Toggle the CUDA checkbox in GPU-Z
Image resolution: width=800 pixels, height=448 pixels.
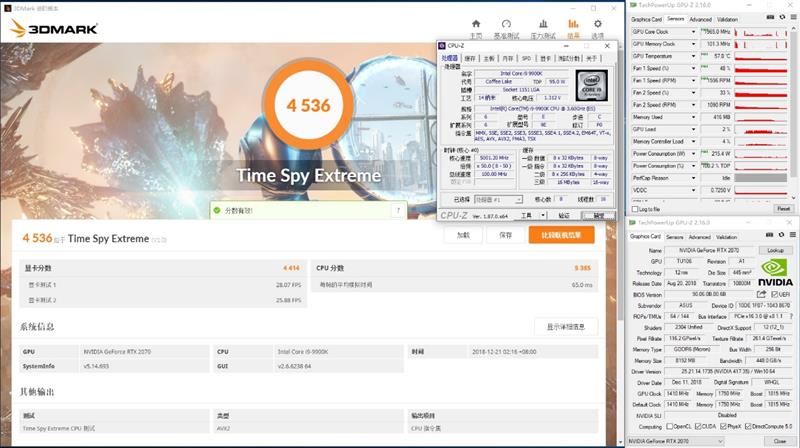[x=698, y=427]
